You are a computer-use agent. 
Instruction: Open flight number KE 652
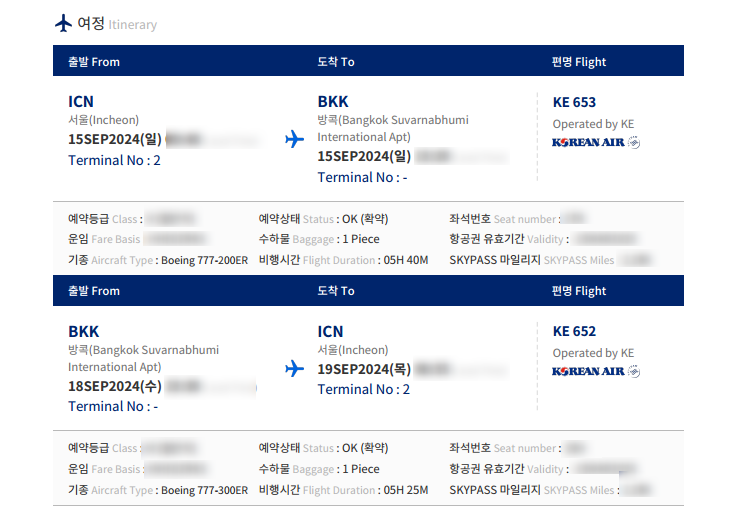[574, 331]
